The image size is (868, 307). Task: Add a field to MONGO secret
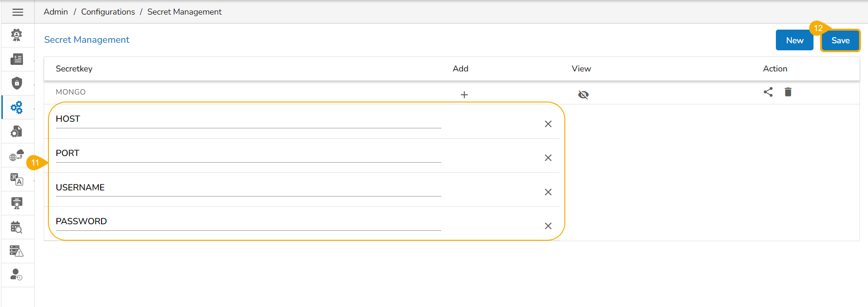464,95
